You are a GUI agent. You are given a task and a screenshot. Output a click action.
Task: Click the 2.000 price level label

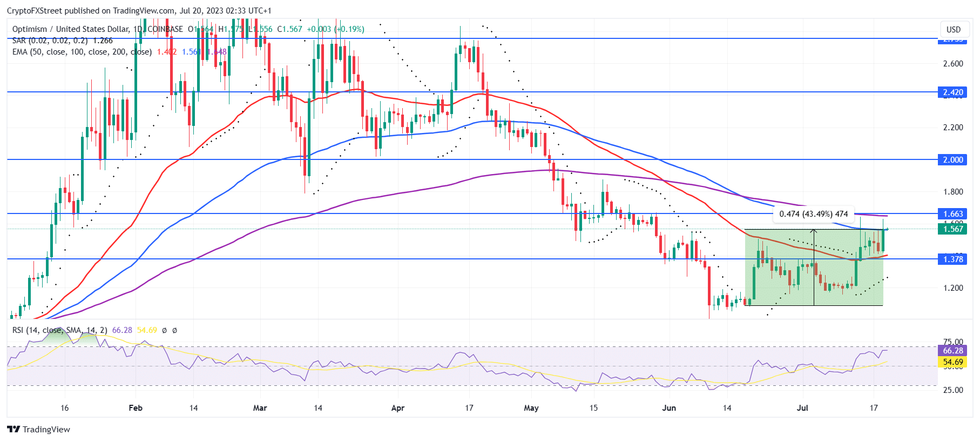tap(953, 159)
